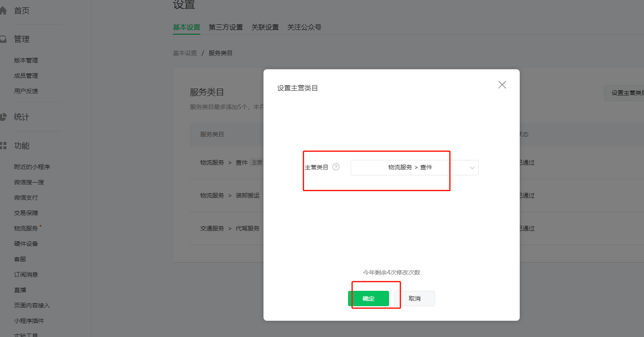Viewport: 644px width, 337px height.
Task: Open 交易保障 in the sidebar
Action: [26, 213]
